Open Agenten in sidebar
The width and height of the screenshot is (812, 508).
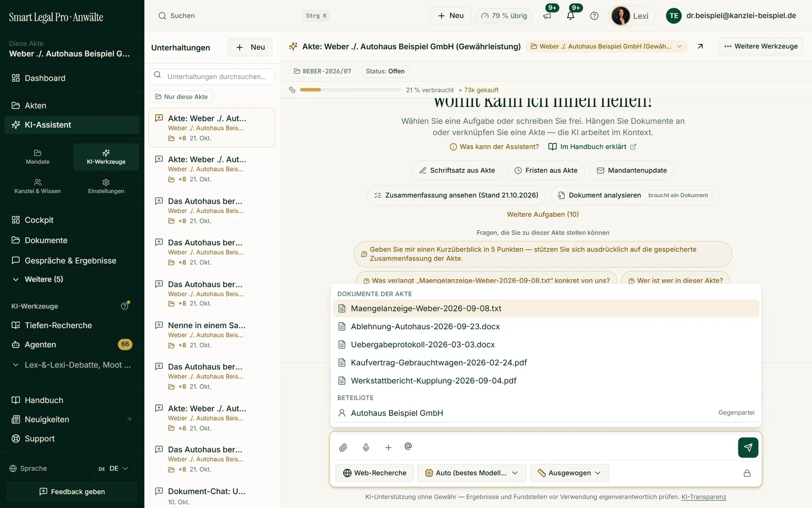(72, 344)
